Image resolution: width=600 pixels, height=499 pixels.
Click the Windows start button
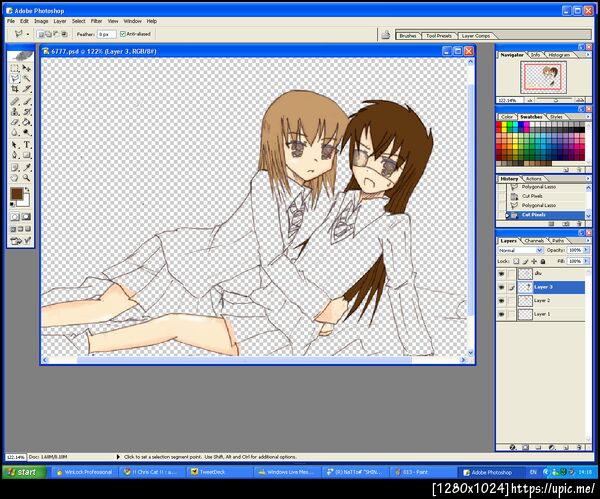click(23, 472)
